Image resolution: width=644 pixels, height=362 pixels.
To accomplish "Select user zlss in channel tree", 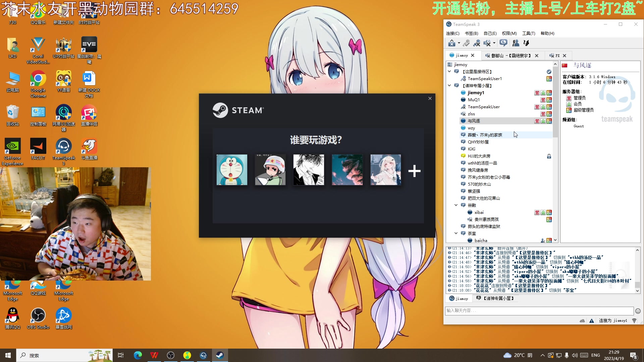I will 471,114.
